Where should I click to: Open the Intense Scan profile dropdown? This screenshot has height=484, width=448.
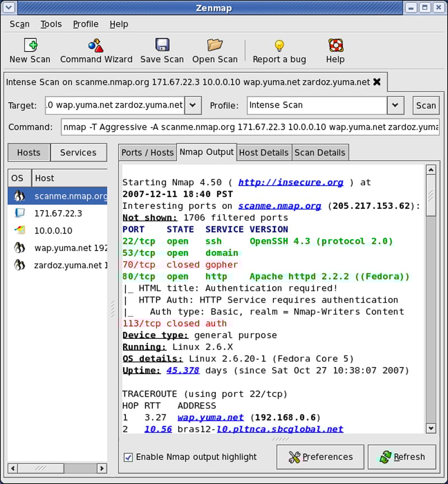click(395, 105)
